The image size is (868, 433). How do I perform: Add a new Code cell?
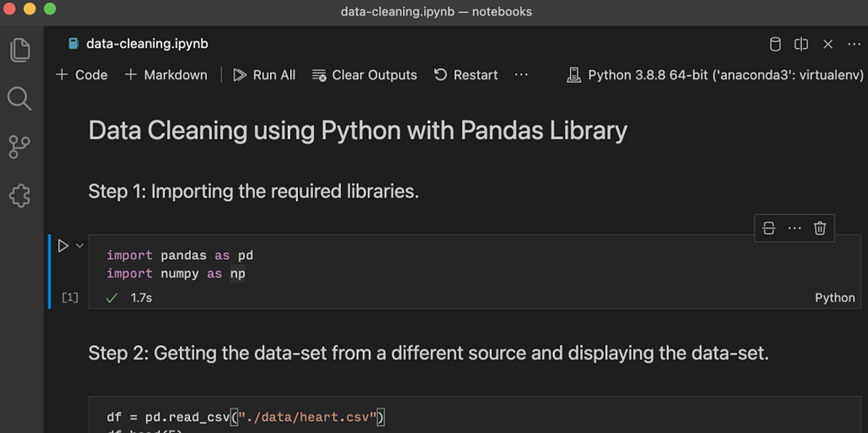tap(80, 74)
